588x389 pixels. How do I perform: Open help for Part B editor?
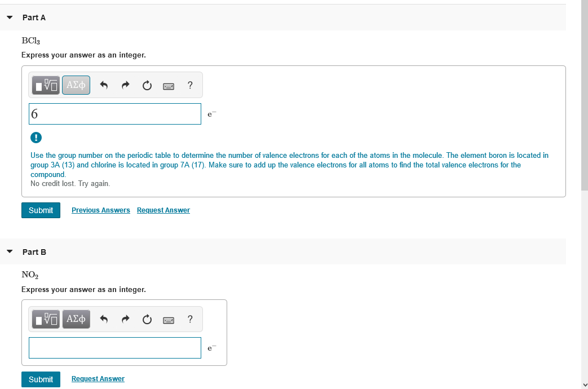[190, 319]
